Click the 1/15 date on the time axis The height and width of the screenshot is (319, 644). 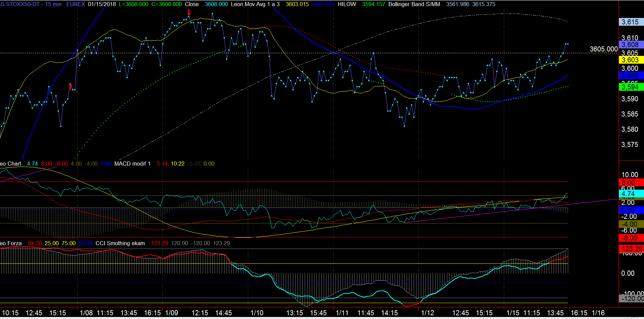tap(513, 313)
